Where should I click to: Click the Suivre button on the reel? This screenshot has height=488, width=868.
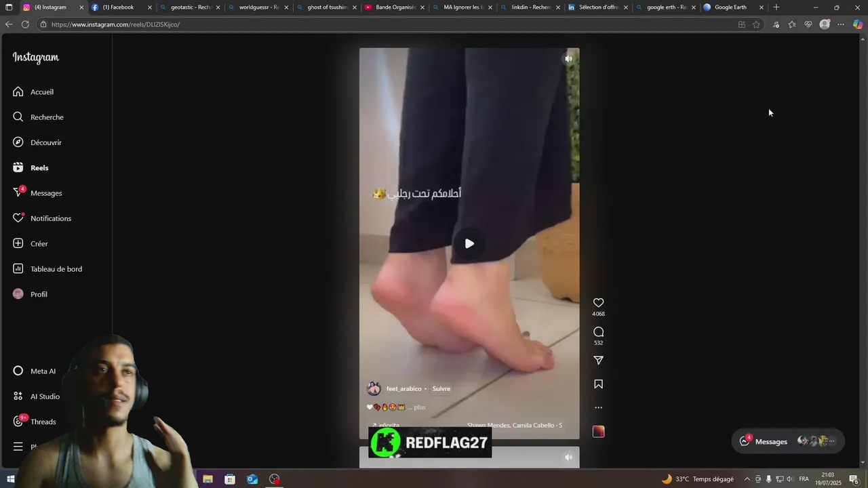click(x=441, y=388)
